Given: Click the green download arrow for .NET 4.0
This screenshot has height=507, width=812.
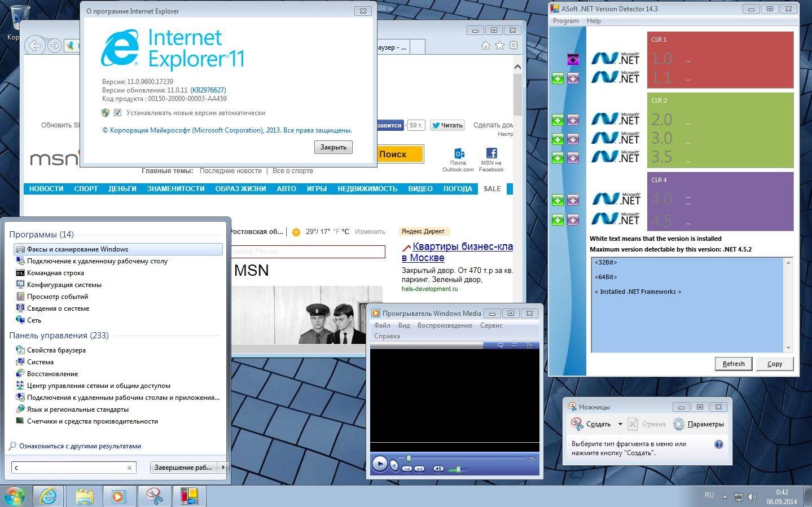Looking at the screenshot, I should tap(558, 200).
